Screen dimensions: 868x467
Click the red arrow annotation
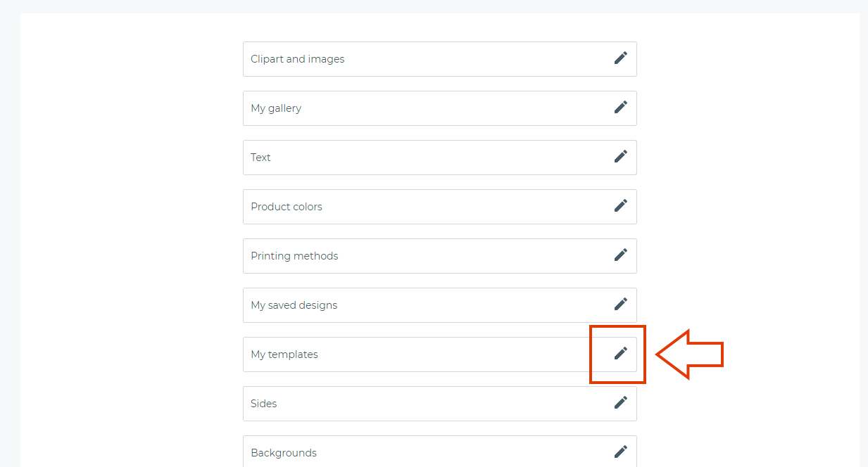point(690,354)
